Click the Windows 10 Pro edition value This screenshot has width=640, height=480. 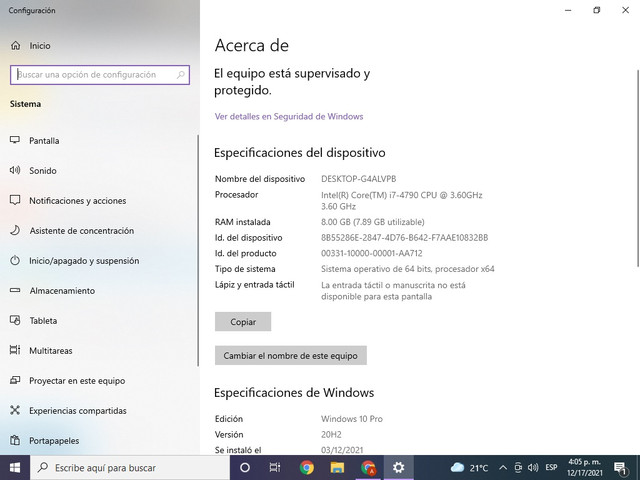click(x=351, y=419)
